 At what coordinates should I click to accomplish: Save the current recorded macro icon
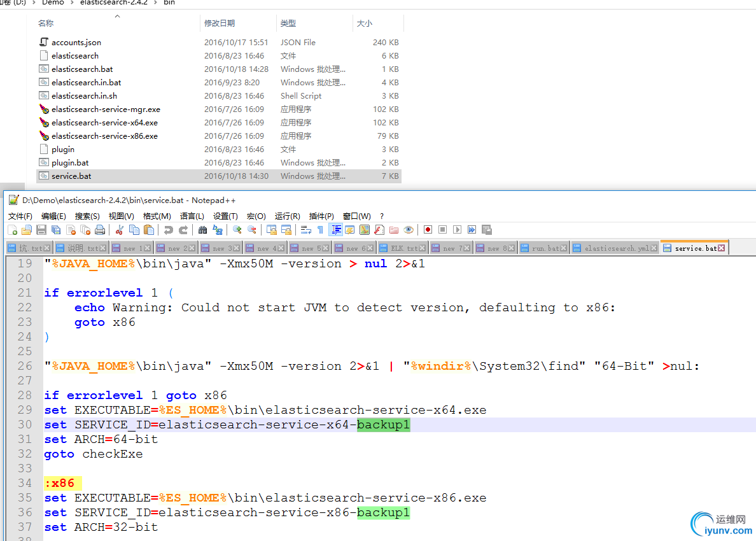[x=487, y=230]
